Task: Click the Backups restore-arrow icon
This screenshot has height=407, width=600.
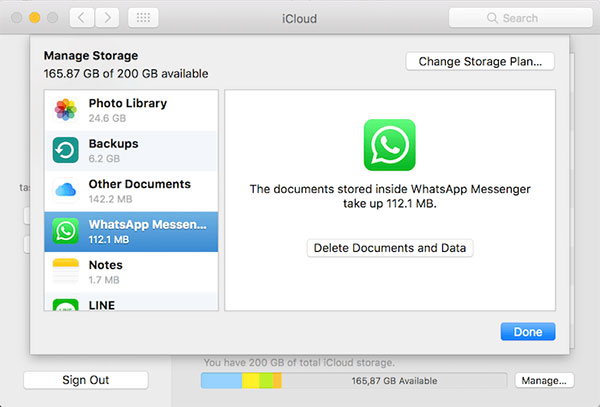Action: (65, 150)
